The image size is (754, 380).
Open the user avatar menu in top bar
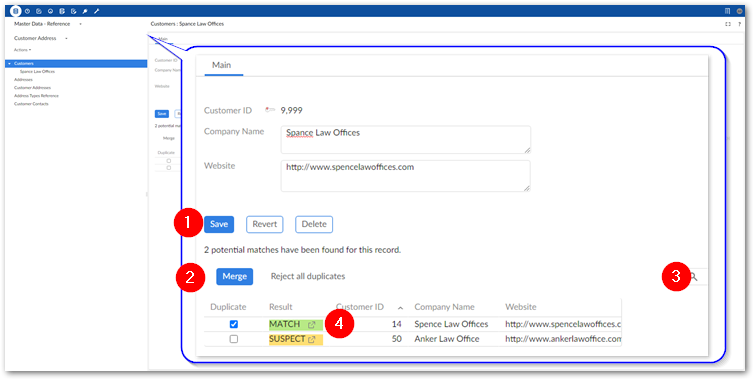tap(740, 11)
